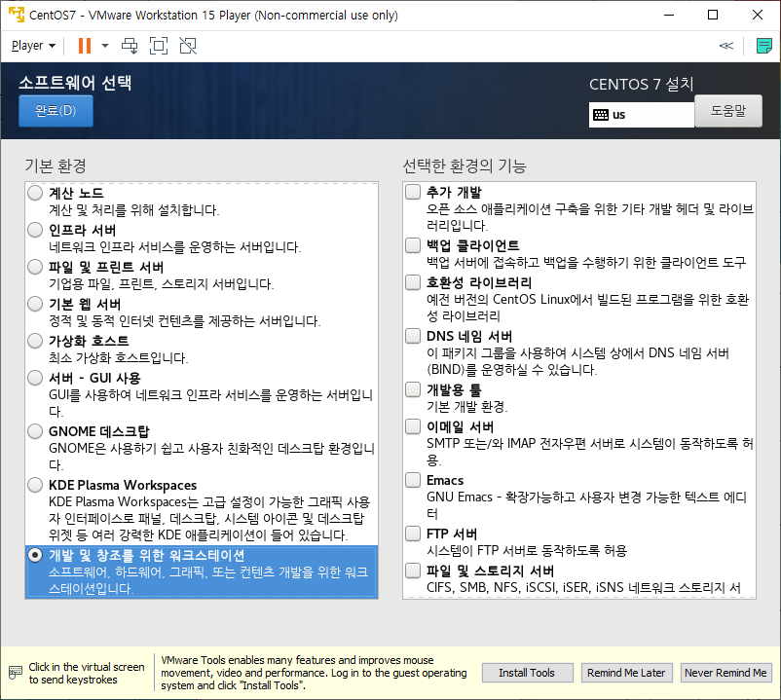Click the VMware Workstation title bar logo
The image size is (781, 700).
click(x=17, y=15)
